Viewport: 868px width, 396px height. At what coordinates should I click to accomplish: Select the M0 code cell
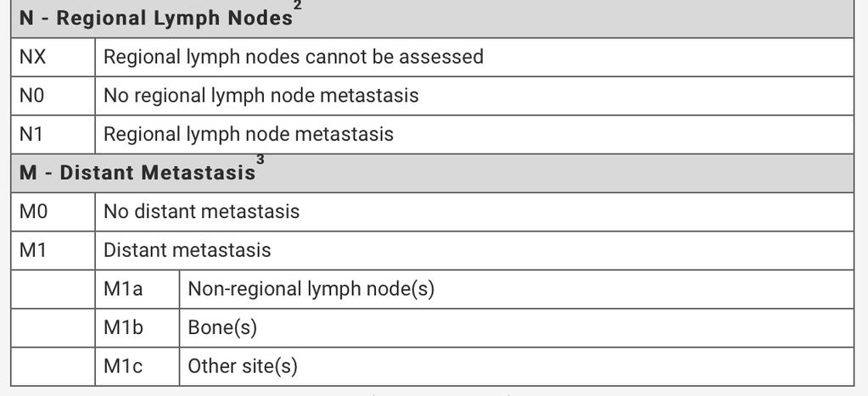53,212
